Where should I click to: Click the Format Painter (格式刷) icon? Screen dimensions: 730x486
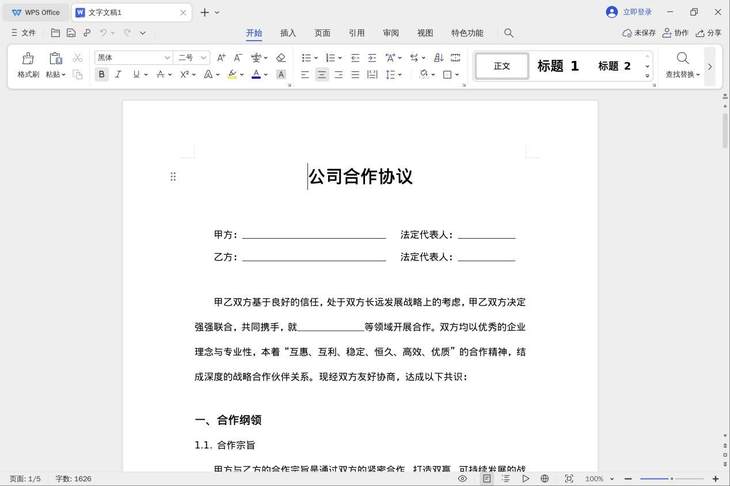pos(28,59)
